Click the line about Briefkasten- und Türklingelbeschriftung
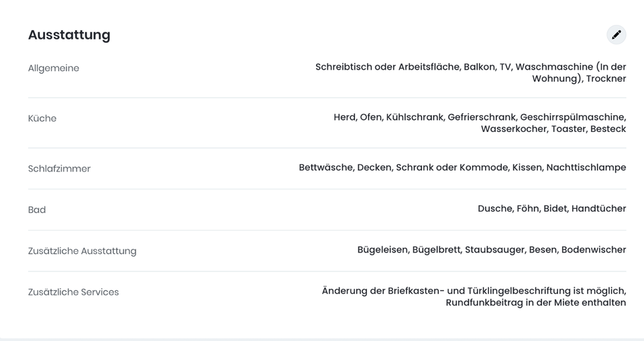This screenshot has height=341, width=644. tap(474, 291)
